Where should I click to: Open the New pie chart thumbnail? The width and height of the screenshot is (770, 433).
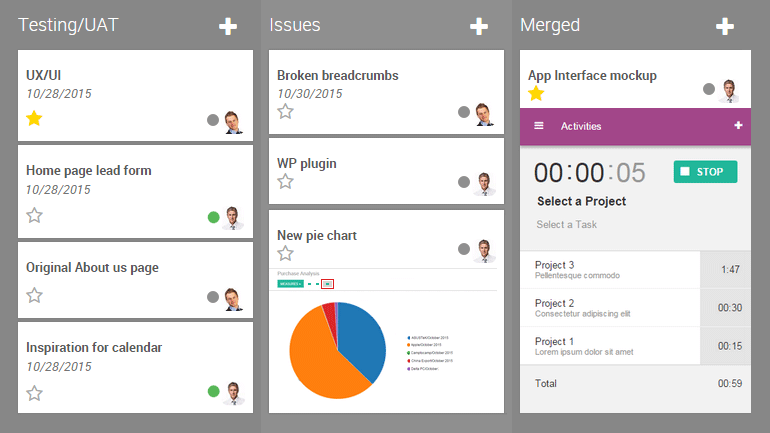coord(386,340)
